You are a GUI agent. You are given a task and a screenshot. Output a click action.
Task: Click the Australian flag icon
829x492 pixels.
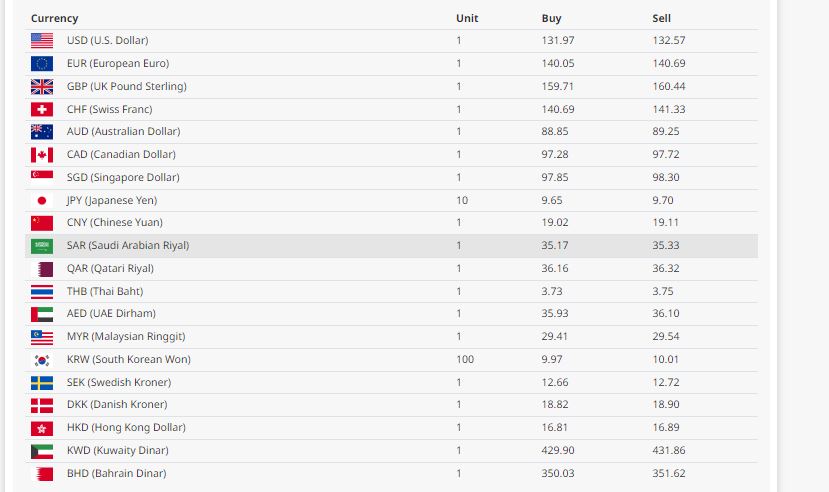(x=42, y=131)
